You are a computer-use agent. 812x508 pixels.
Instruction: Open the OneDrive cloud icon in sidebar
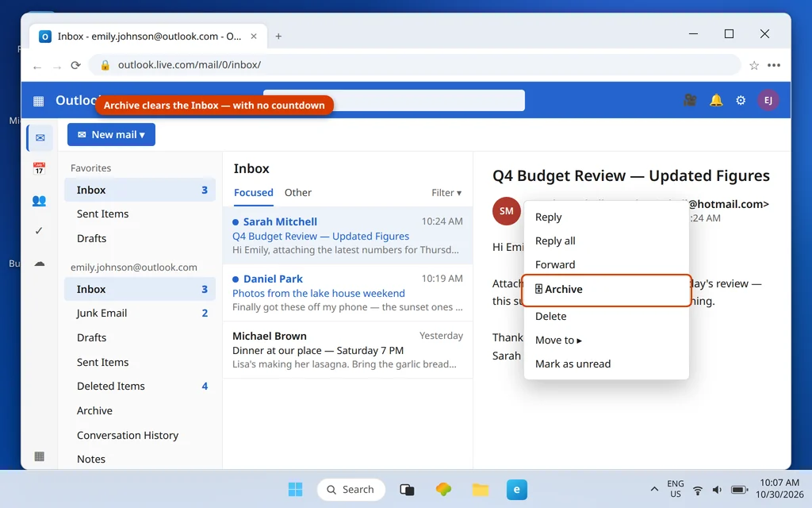(40, 264)
